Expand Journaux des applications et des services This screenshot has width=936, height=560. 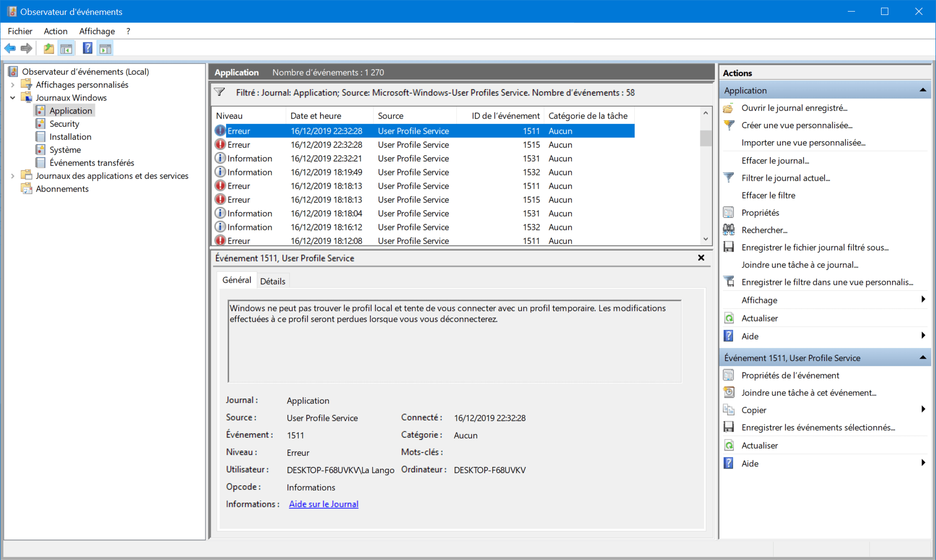[13, 176]
